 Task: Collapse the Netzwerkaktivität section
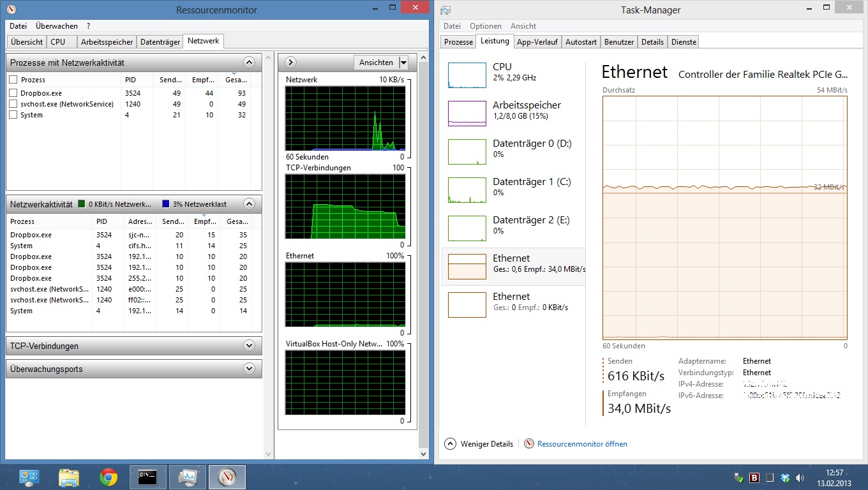click(249, 204)
